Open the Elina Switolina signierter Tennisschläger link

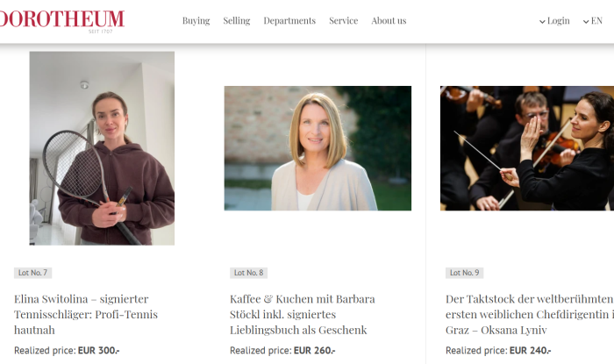(86, 314)
